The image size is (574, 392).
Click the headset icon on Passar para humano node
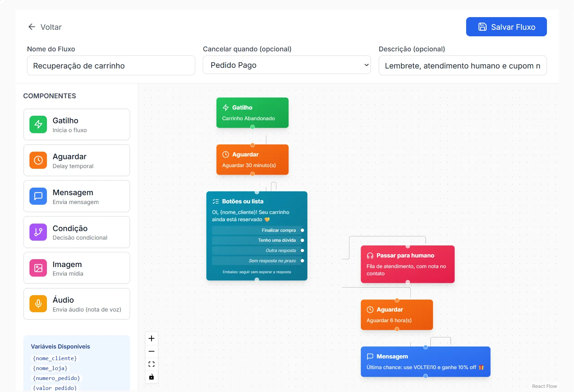coord(370,255)
